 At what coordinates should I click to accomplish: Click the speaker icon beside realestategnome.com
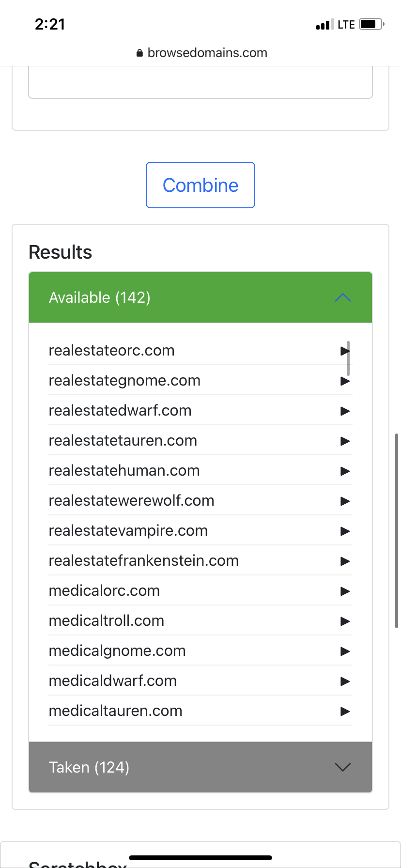(345, 381)
